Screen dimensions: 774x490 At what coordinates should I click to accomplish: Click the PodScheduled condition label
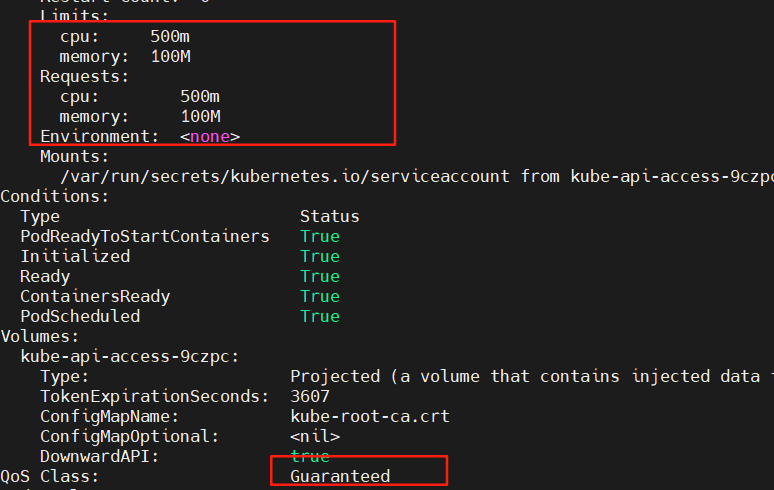[x=80, y=316]
